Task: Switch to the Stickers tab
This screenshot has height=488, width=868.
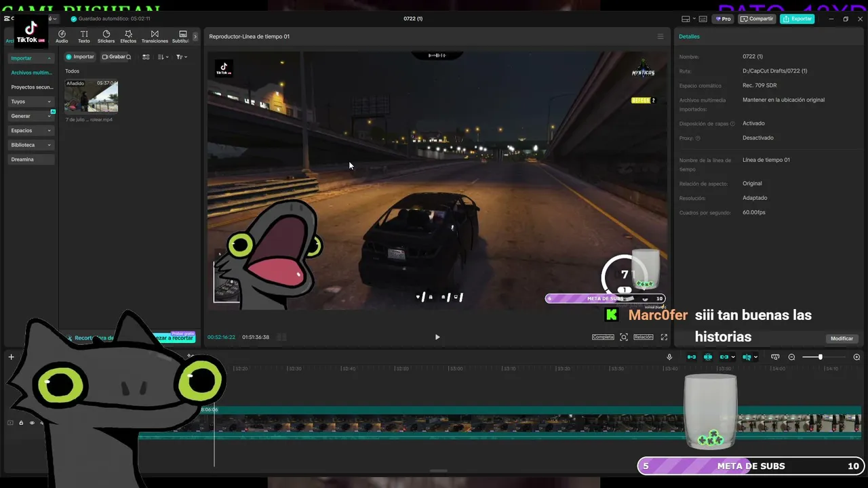Action: click(106, 37)
